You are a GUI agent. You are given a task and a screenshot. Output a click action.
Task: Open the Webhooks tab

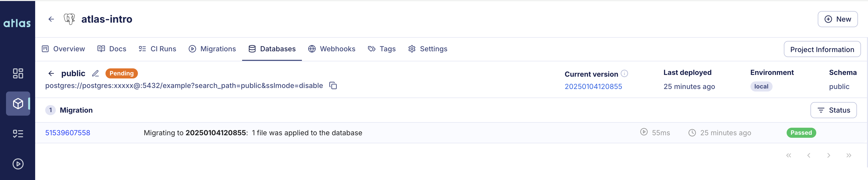click(x=332, y=49)
